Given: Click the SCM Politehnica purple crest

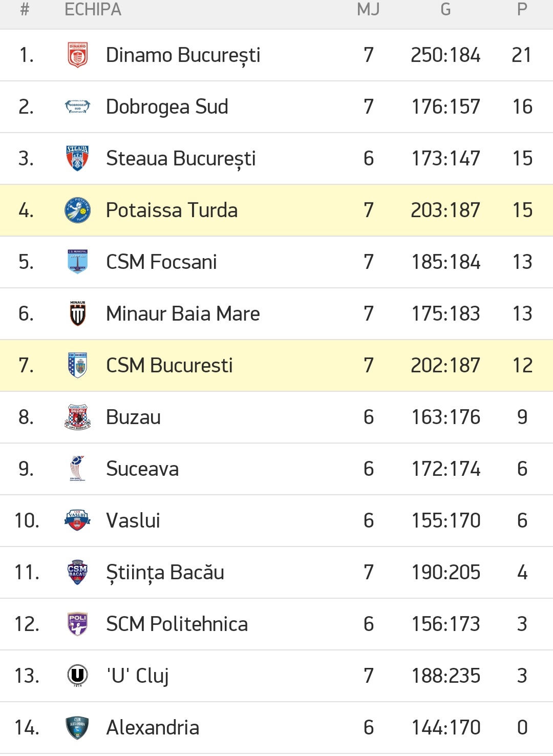Looking at the screenshot, I should (x=78, y=624).
